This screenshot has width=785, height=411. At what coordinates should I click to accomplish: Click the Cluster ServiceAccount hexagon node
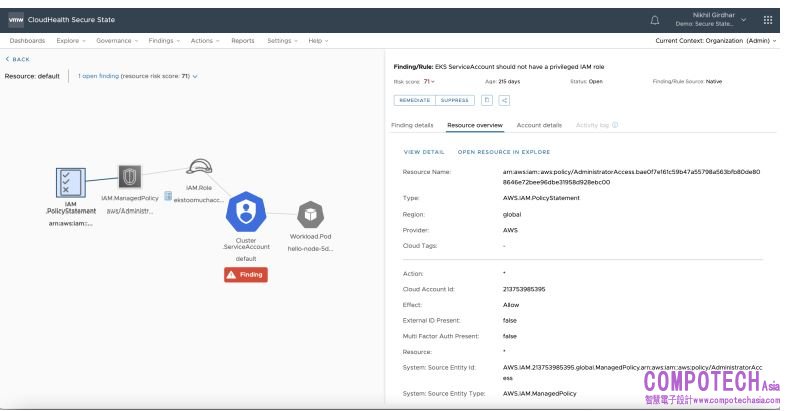point(245,213)
